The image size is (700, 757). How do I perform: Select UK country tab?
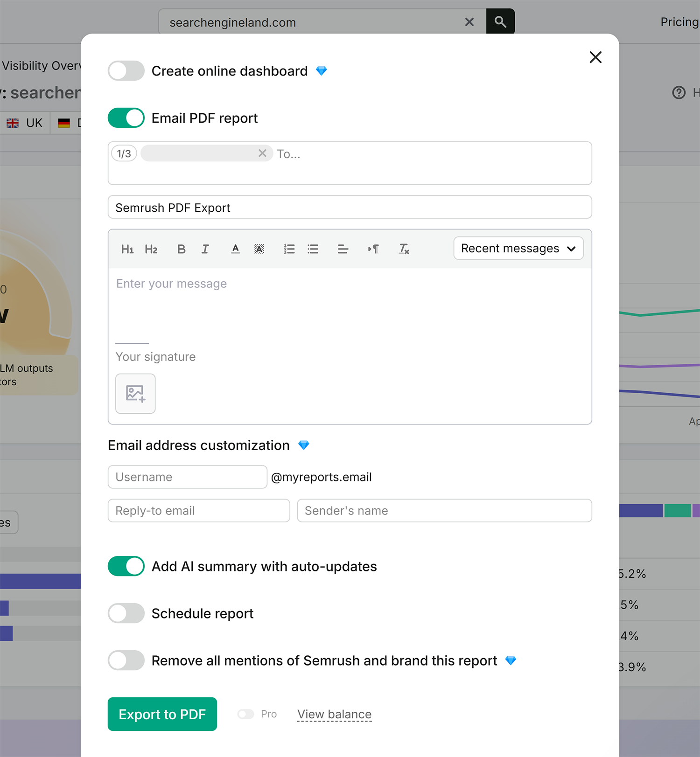(x=25, y=123)
